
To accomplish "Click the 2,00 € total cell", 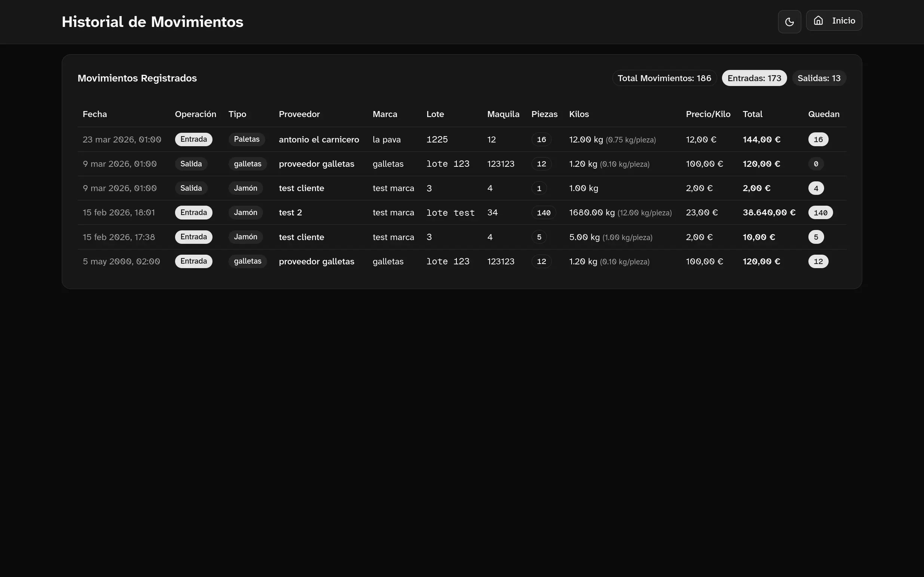I will (x=756, y=188).
